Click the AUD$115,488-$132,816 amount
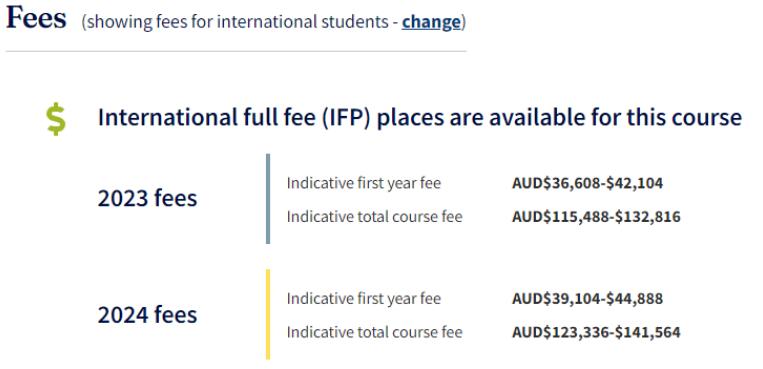763x369 pixels. click(x=596, y=217)
